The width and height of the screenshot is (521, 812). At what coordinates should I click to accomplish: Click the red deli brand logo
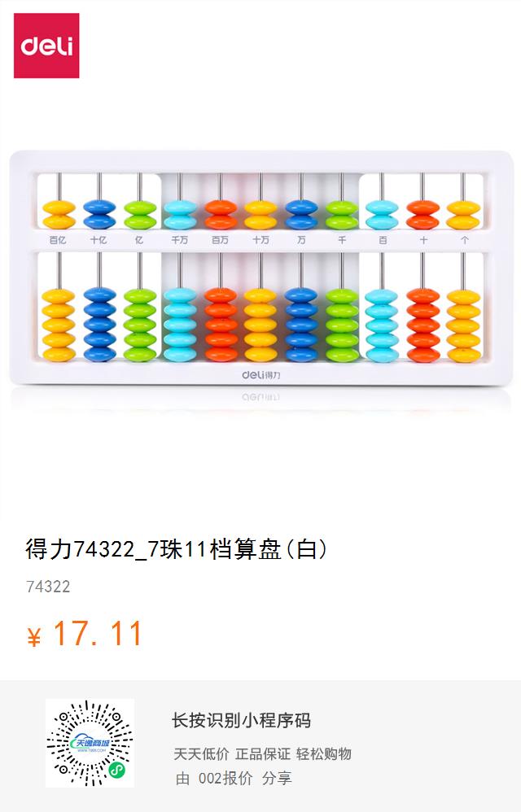coord(46,46)
